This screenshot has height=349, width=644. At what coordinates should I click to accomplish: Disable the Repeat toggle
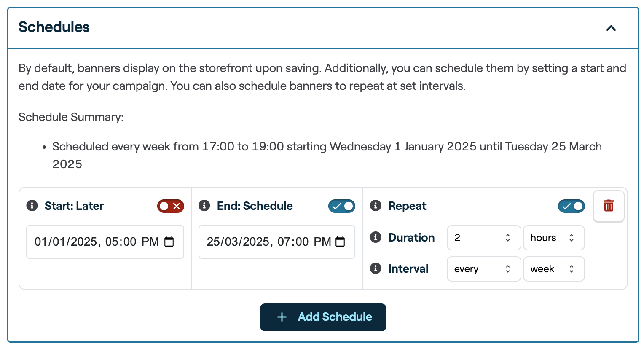coord(571,206)
